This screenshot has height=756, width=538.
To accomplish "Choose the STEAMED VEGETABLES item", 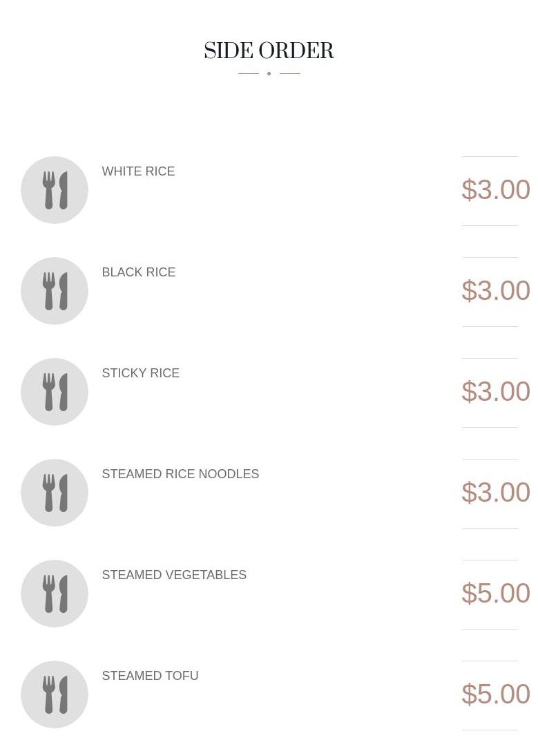I will pyautogui.click(x=174, y=575).
